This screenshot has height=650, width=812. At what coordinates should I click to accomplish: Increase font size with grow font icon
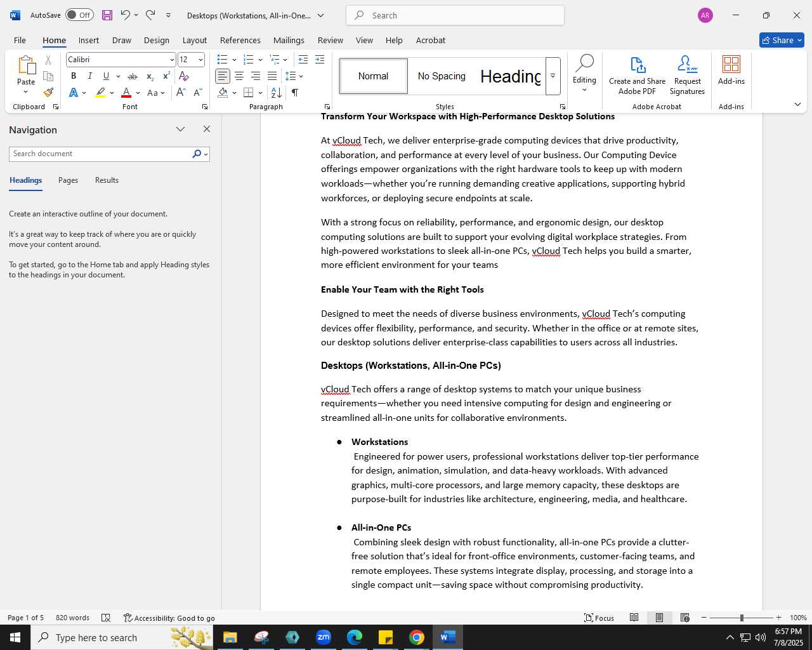181,93
